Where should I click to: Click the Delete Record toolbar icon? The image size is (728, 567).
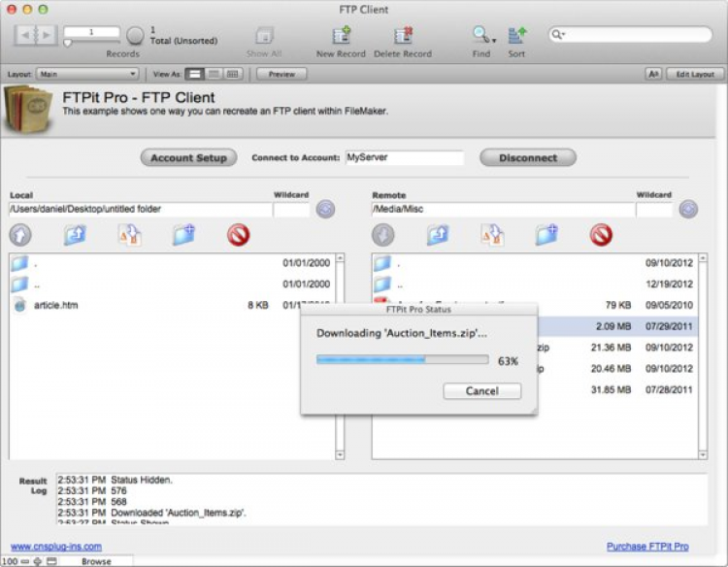(x=403, y=35)
